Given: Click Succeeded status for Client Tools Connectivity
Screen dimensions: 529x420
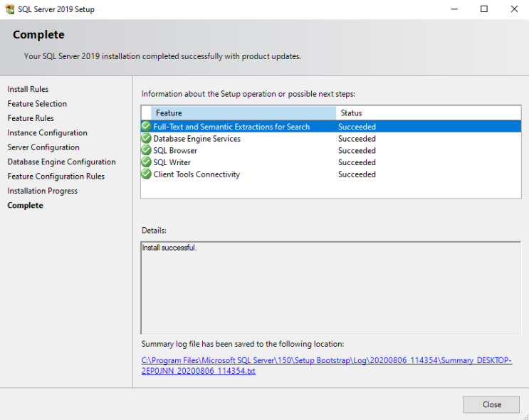Looking at the screenshot, I should [x=357, y=174].
